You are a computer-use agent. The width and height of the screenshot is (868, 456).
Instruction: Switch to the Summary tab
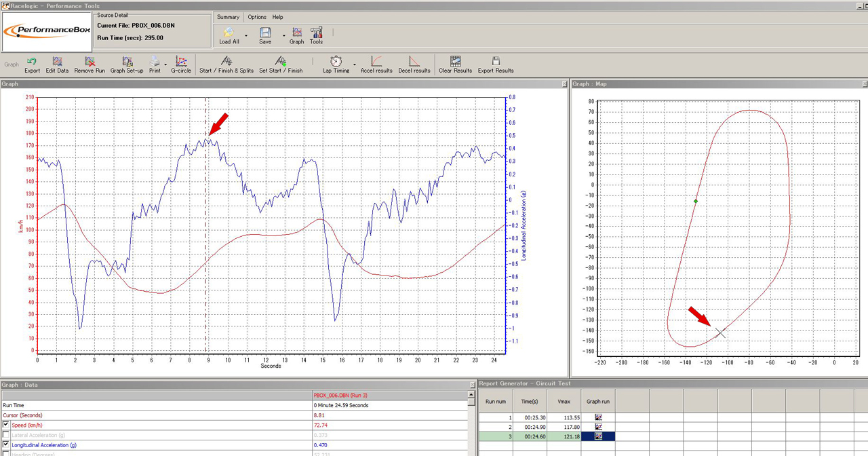coord(228,17)
